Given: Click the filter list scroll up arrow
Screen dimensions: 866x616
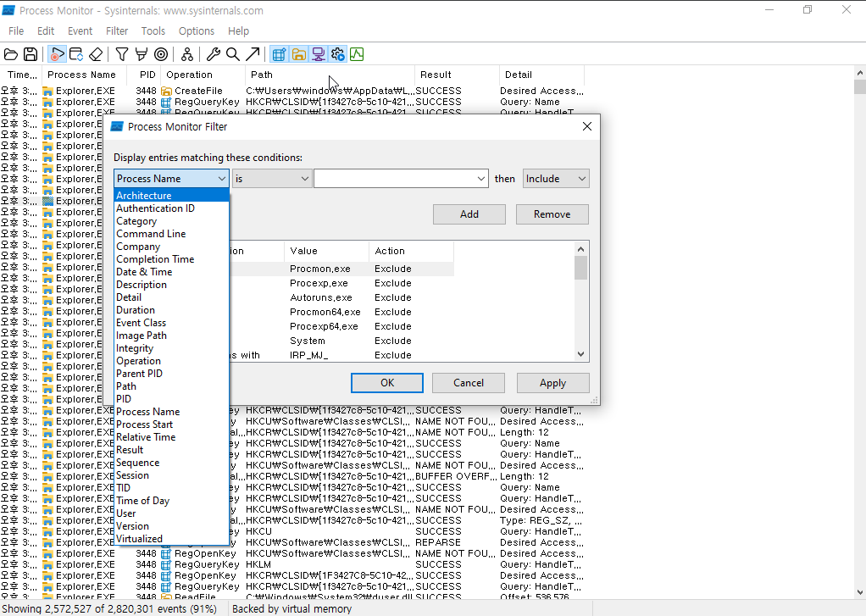Looking at the screenshot, I should pos(580,249).
